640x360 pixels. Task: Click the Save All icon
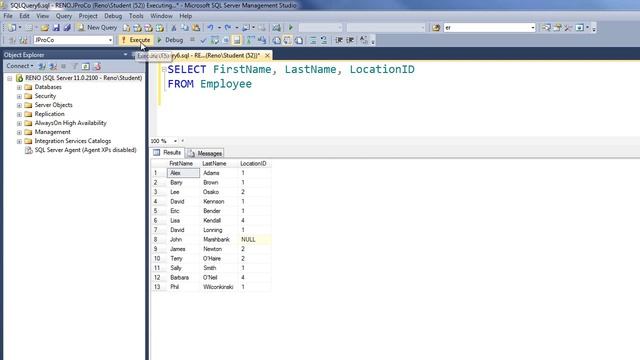[x=67, y=28]
